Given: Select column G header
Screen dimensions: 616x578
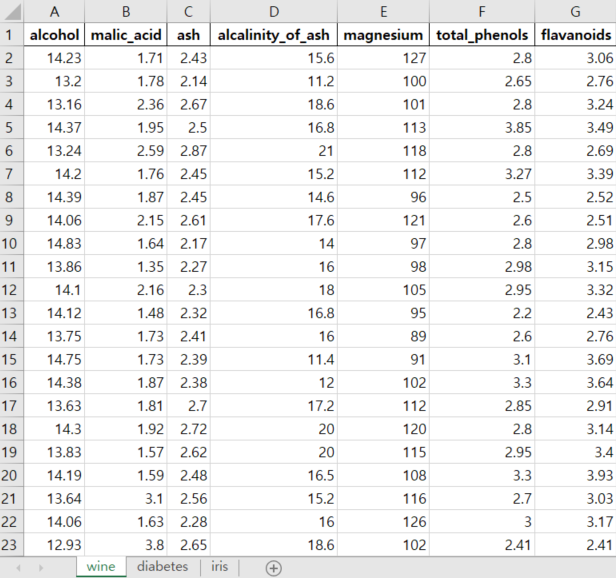Looking at the screenshot, I should point(575,11).
